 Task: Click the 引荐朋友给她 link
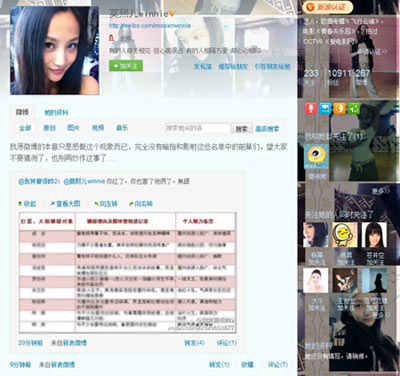(272, 66)
